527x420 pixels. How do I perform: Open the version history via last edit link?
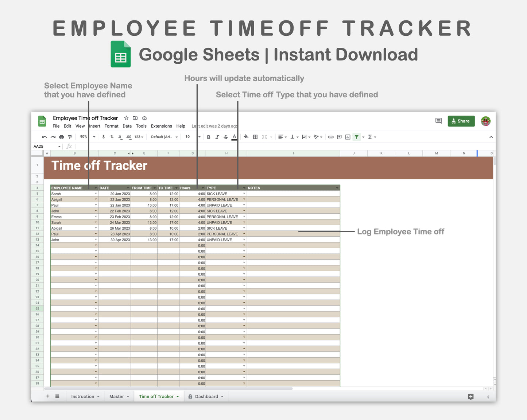214,126
